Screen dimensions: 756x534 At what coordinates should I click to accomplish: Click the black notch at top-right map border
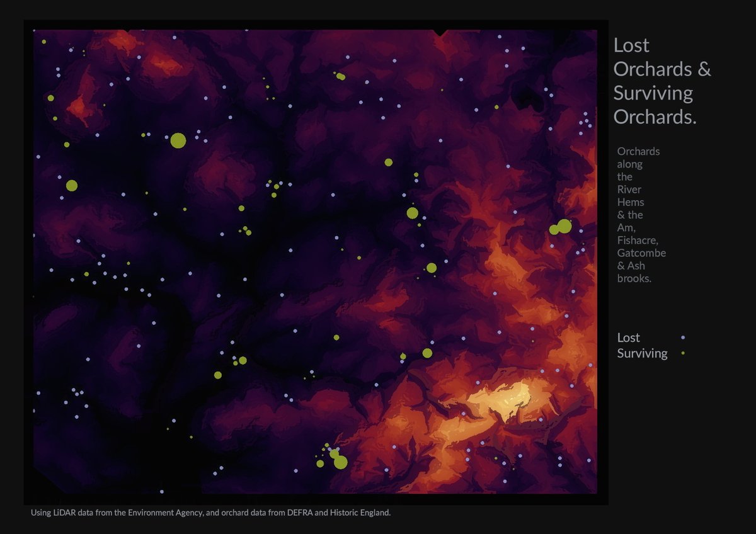pos(439,32)
